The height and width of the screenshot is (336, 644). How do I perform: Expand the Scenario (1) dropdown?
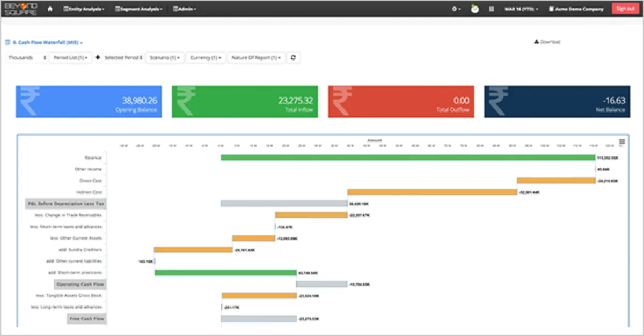click(165, 57)
